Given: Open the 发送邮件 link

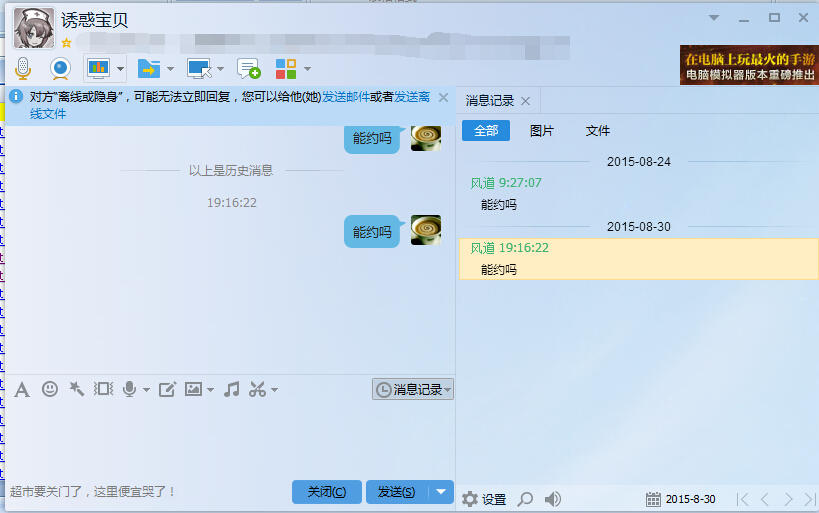Looking at the screenshot, I should tap(346, 97).
